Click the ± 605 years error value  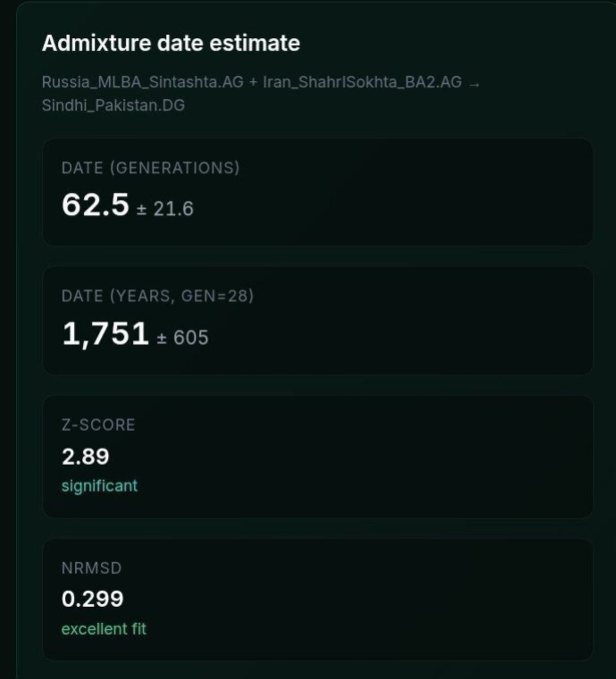[x=183, y=338]
